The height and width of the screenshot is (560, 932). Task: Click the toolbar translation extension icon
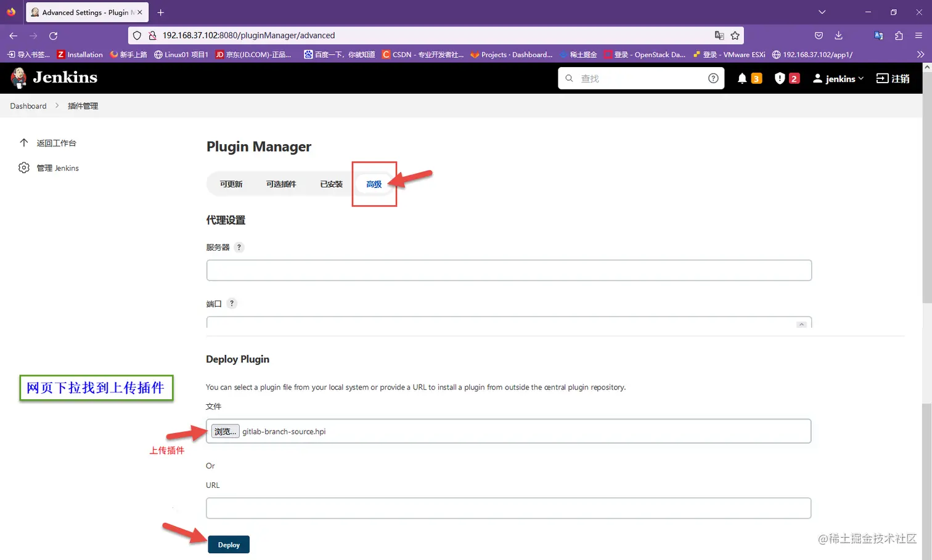point(878,35)
